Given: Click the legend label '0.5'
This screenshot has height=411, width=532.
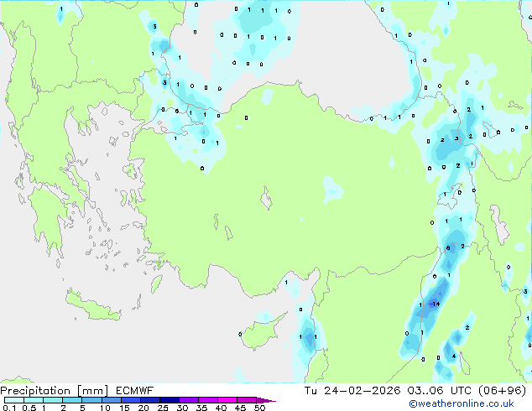Looking at the screenshot, I should [x=29, y=408].
